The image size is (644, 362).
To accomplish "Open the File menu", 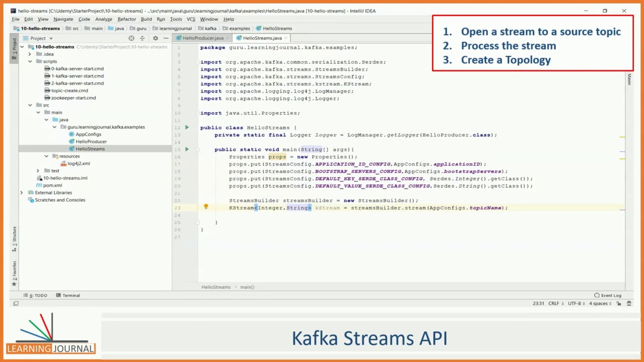I will pos(16,19).
